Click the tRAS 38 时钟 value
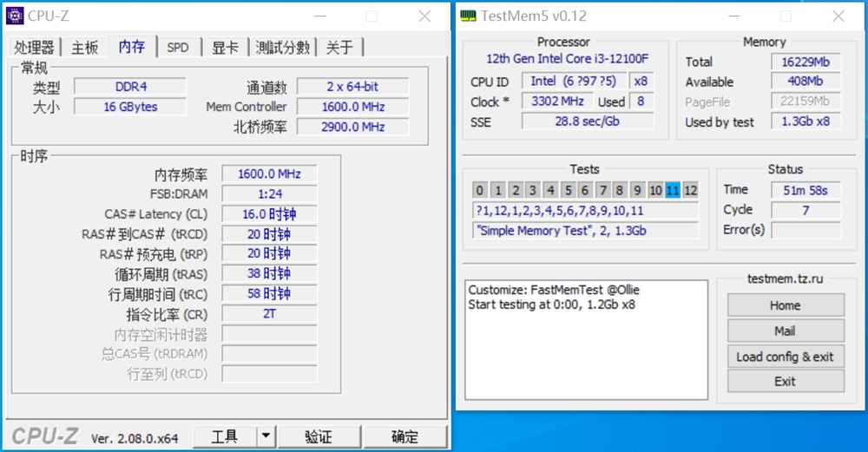Screen dimensions: 868x452 point(270,274)
